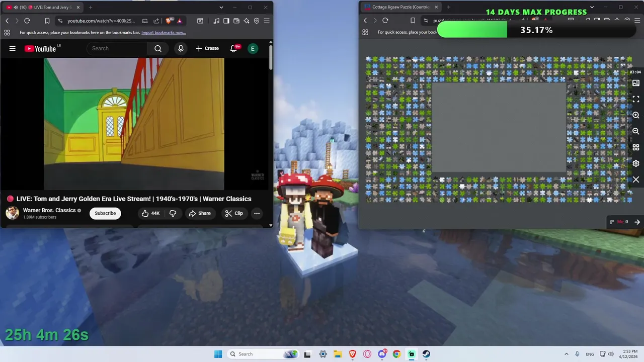Open the Warner Bros. Classics channel avatar
This screenshot has width=644, height=362.
[13, 213]
